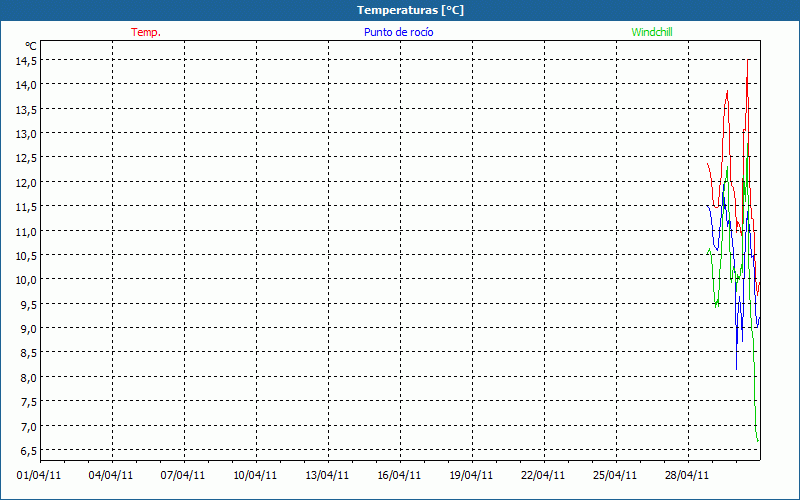Click the 6,5 y-axis value

click(x=29, y=451)
